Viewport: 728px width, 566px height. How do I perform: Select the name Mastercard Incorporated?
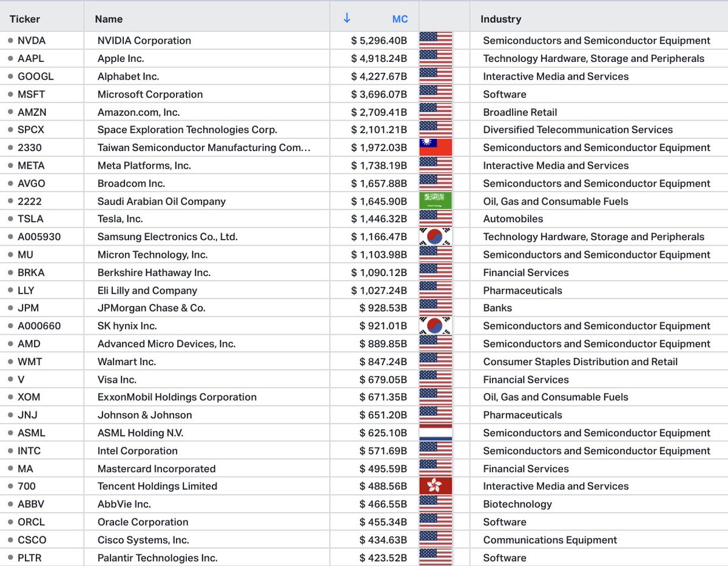click(x=157, y=468)
